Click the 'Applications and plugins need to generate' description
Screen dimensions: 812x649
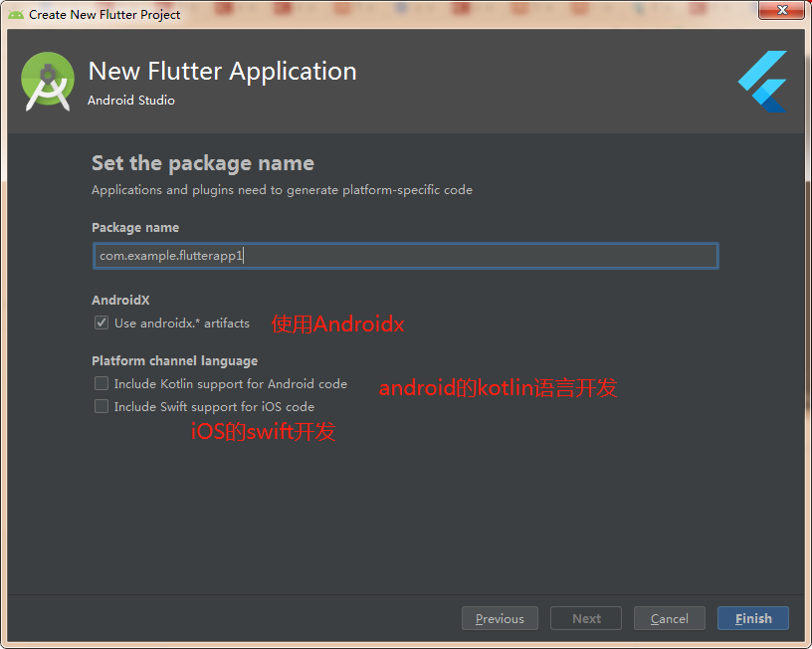(282, 190)
